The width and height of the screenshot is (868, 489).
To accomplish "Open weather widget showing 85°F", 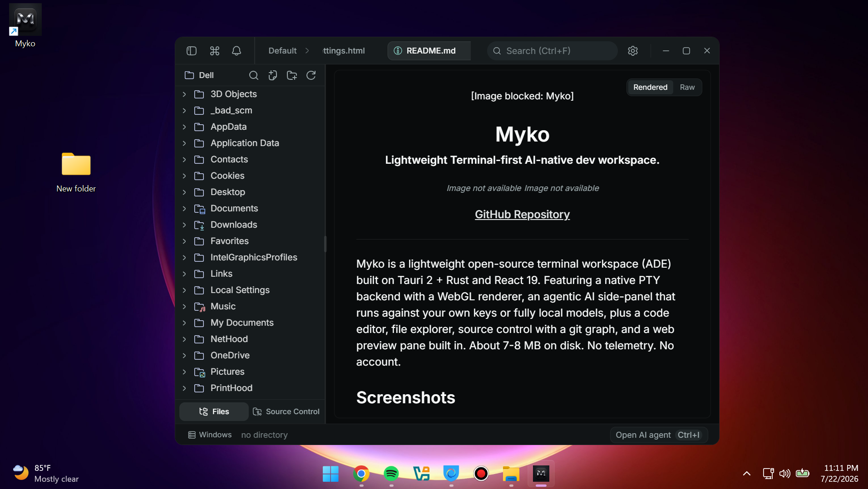I will coord(45,474).
